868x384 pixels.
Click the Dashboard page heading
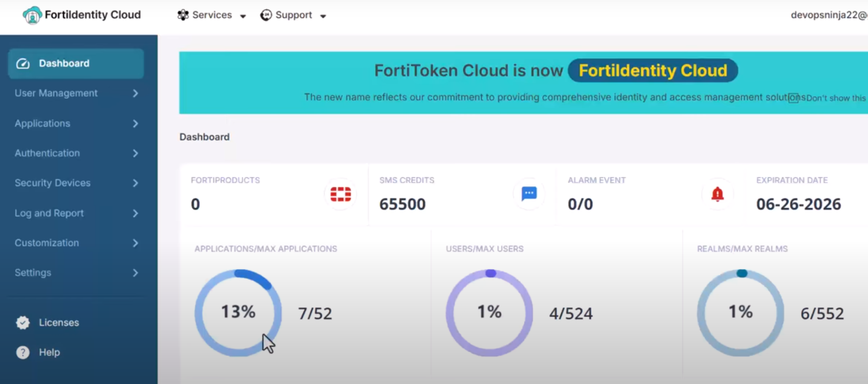tap(205, 137)
